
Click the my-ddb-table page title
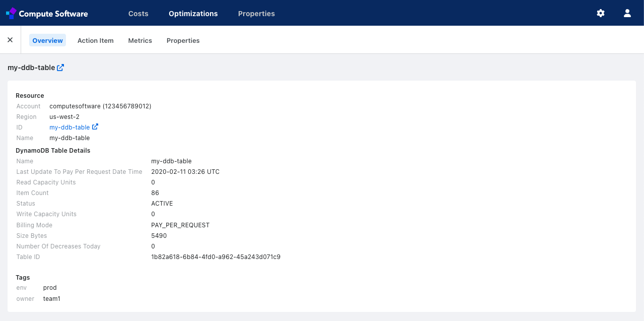point(31,68)
